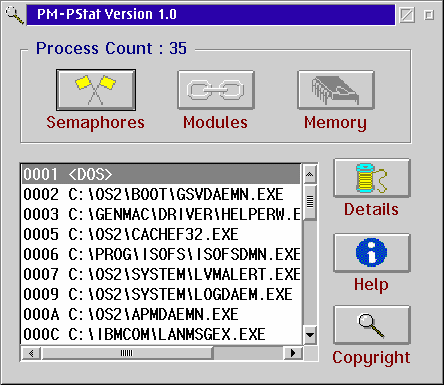This screenshot has height=385, width=444.
Task: Select process 0007 LVMALERT.EXE
Action: tap(161, 274)
